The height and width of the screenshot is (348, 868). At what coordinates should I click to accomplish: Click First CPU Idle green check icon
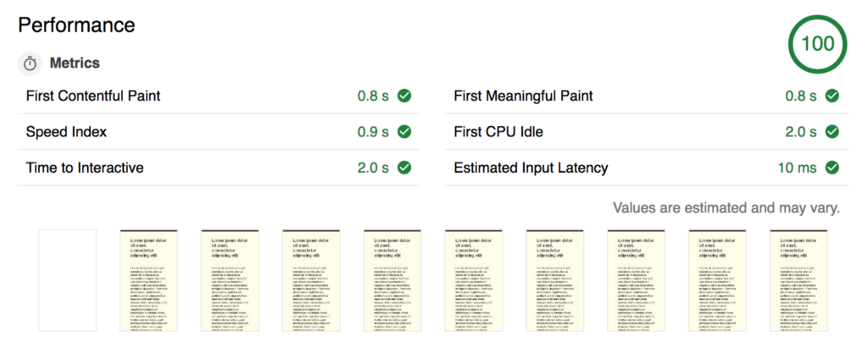(x=832, y=132)
